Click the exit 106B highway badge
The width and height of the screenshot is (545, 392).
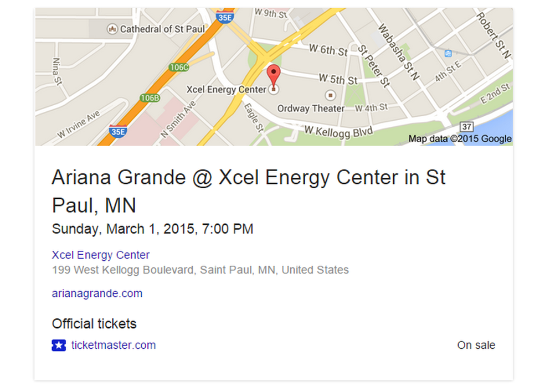[150, 98]
